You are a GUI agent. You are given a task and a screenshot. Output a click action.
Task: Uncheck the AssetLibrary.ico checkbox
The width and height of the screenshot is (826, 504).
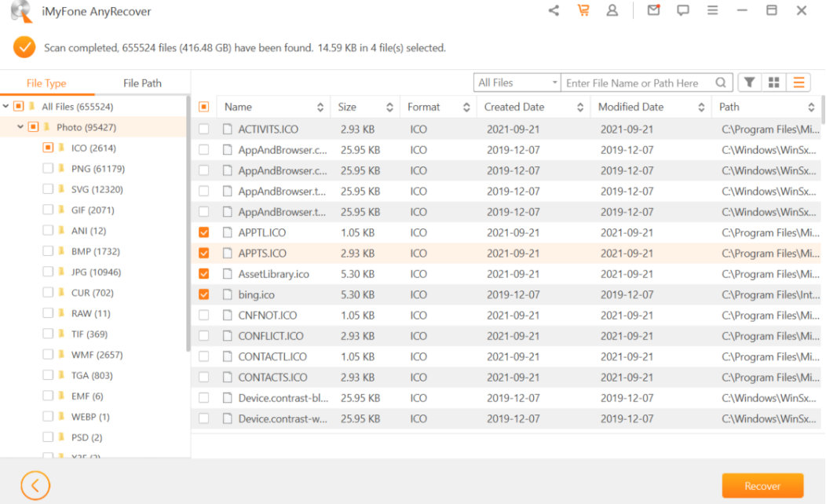click(204, 274)
